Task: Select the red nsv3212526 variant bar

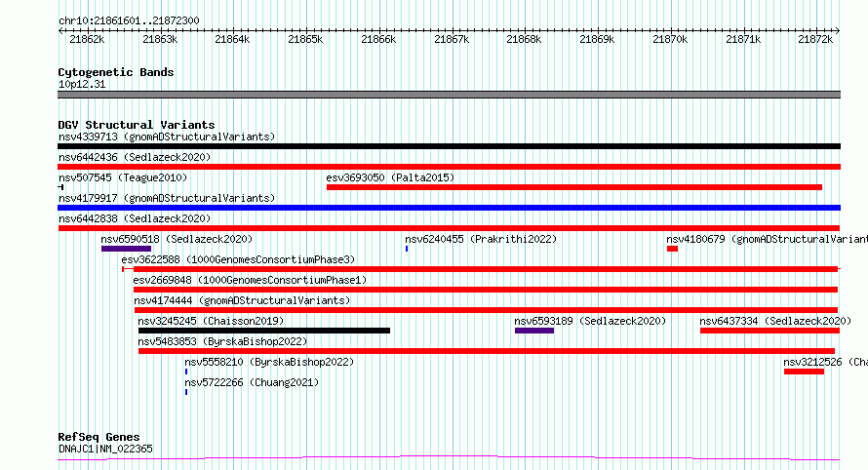Action: click(804, 372)
